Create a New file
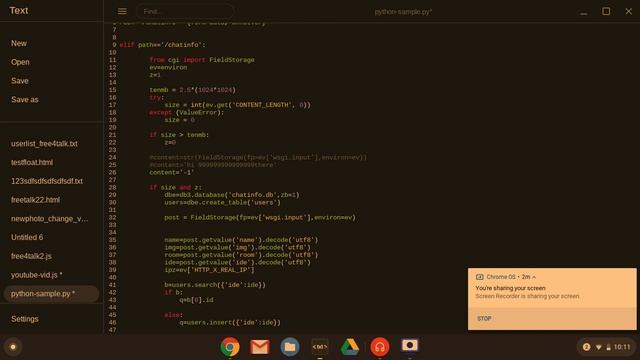 19,43
